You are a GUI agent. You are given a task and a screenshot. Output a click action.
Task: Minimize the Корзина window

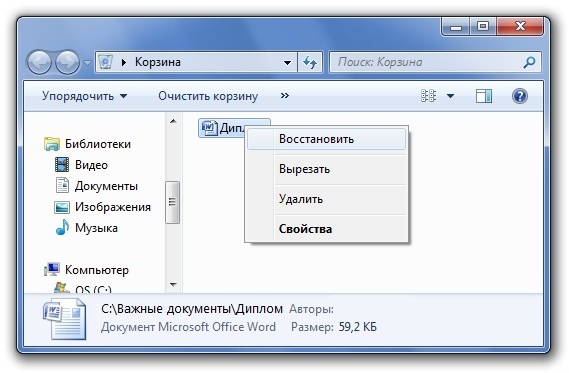pyautogui.click(x=456, y=26)
